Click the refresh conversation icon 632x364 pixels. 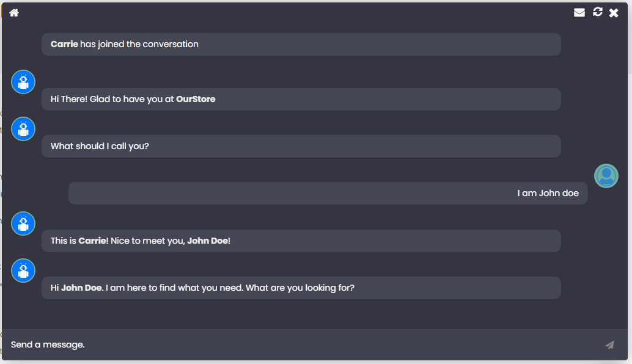598,12
